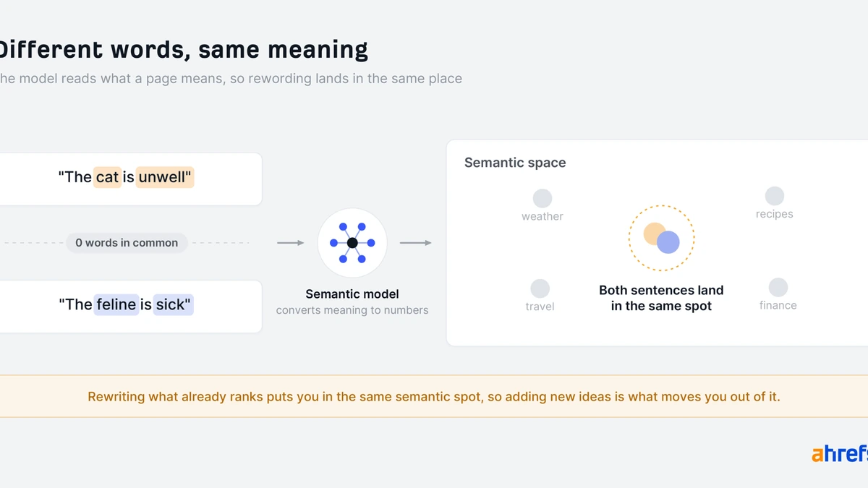Click the highlighted word "cat"
Viewport: 868px width, 488px height.
[x=107, y=177]
